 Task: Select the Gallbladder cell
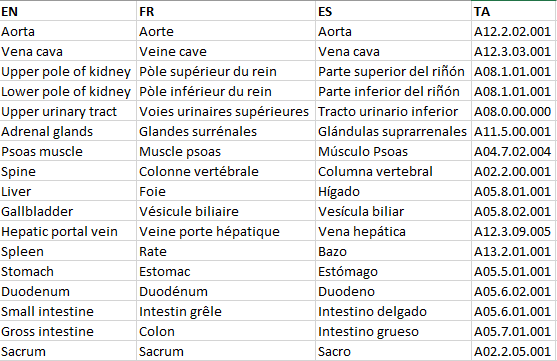tap(68, 211)
